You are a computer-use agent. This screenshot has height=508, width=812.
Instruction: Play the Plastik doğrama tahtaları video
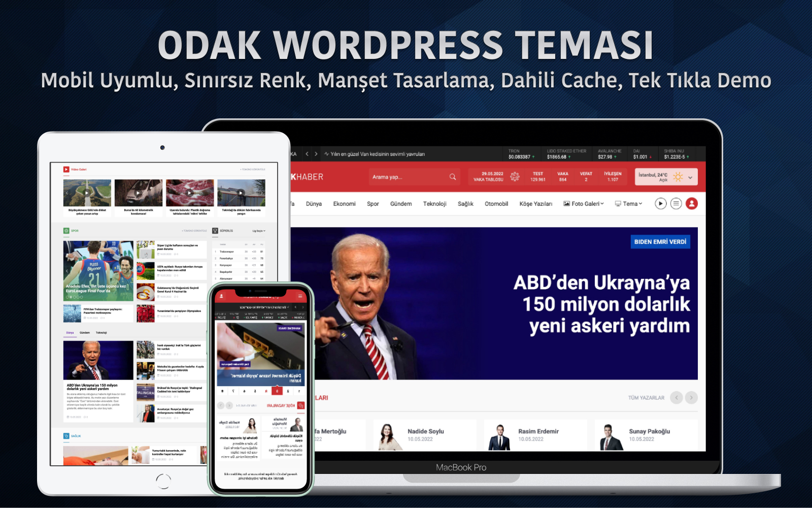[x=190, y=193]
